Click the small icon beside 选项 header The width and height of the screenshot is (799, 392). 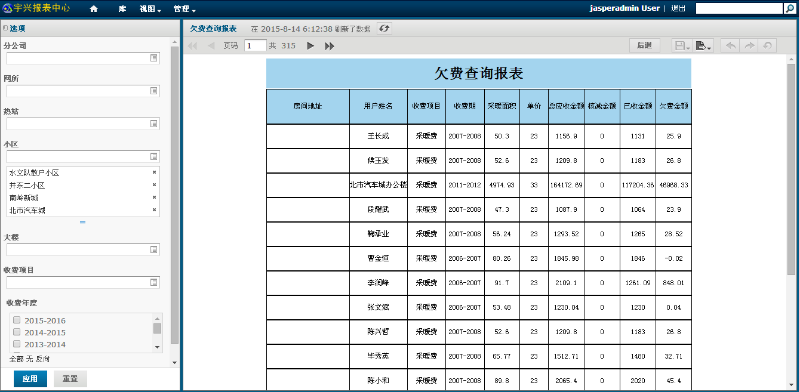pos(5,29)
